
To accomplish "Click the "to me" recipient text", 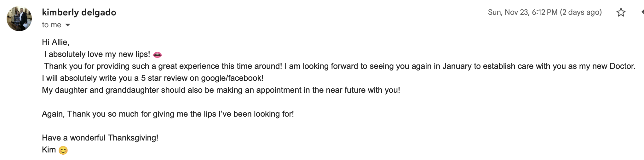I will (52, 25).
